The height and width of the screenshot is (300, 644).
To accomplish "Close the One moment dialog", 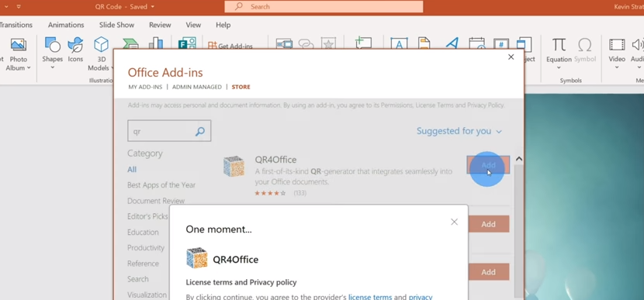I will [x=454, y=222].
